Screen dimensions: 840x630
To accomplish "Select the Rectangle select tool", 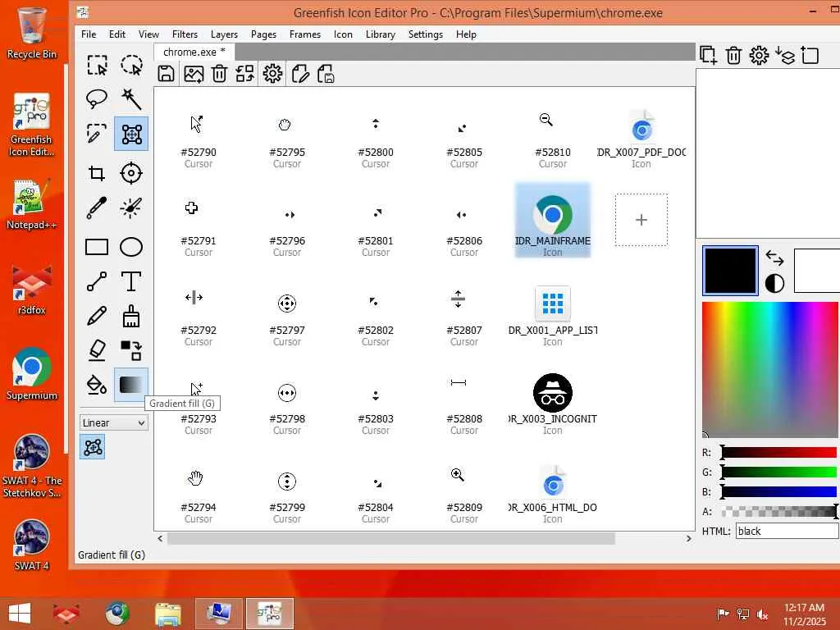I will [x=97, y=66].
